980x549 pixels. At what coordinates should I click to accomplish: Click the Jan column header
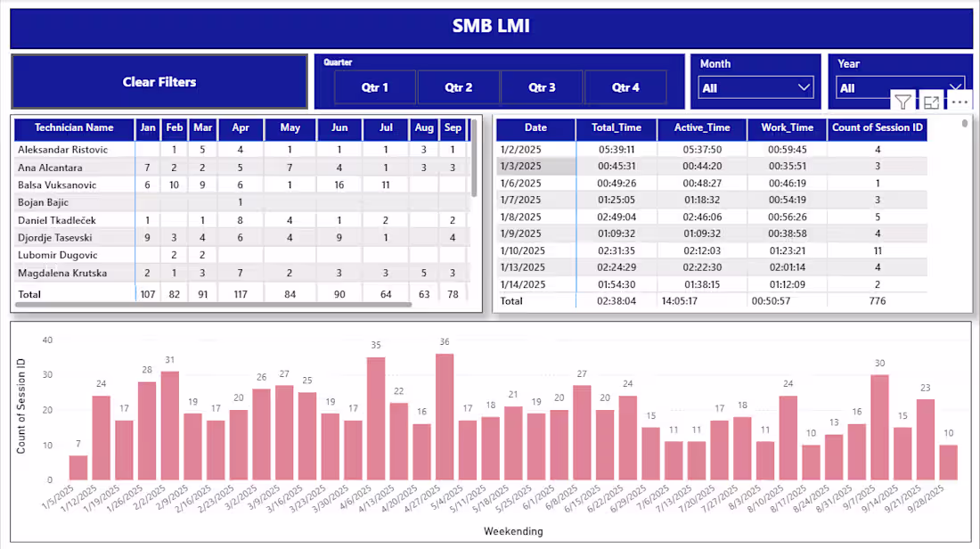(x=148, y=127)
